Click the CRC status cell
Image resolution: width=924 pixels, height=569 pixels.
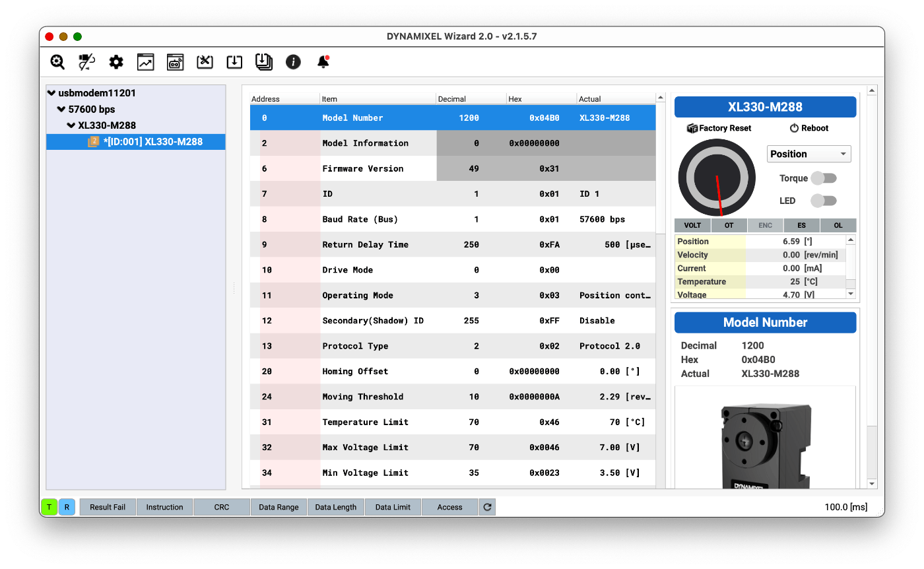pyautogui.click(x=222, y=507)
